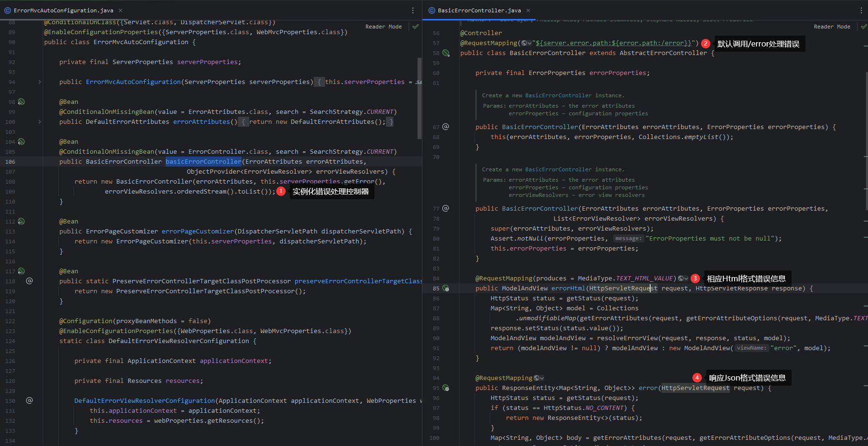
Task: Click the preserveErrorControllerTargetClass method name
Action: [358, 281]
